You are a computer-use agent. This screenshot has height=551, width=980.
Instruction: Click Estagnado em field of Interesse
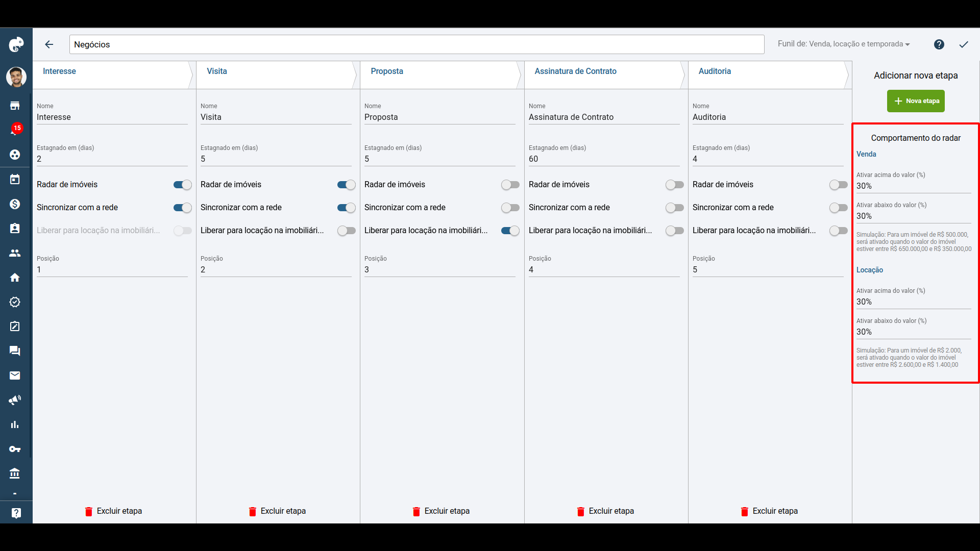pos(112,159)
